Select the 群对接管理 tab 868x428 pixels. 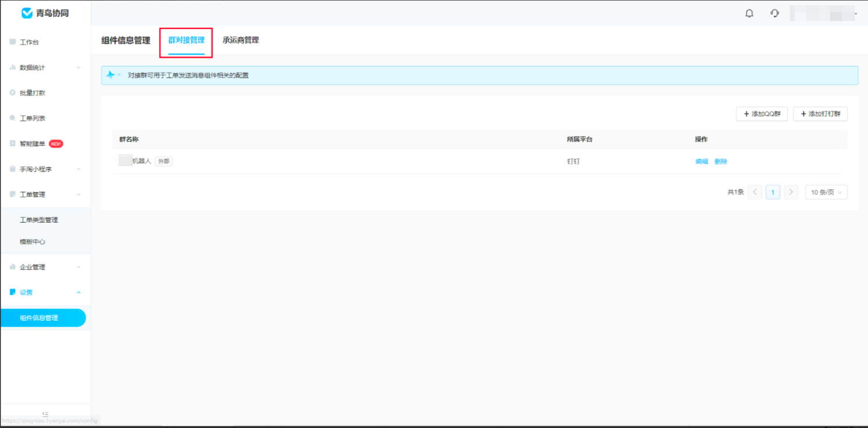(186, 40)
